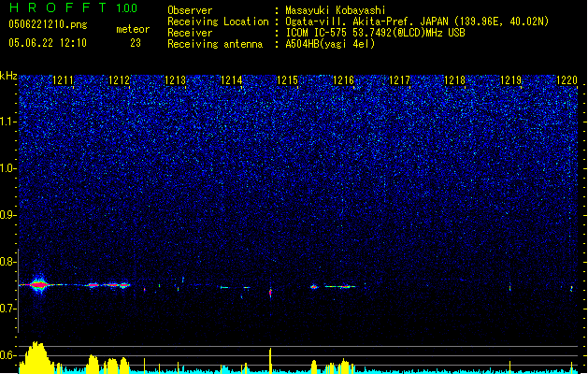The height and width of the screenshot is (374, 588).
Task: Click the A504HB(yagi 4el) antenna text
Action: coord(330,44)
